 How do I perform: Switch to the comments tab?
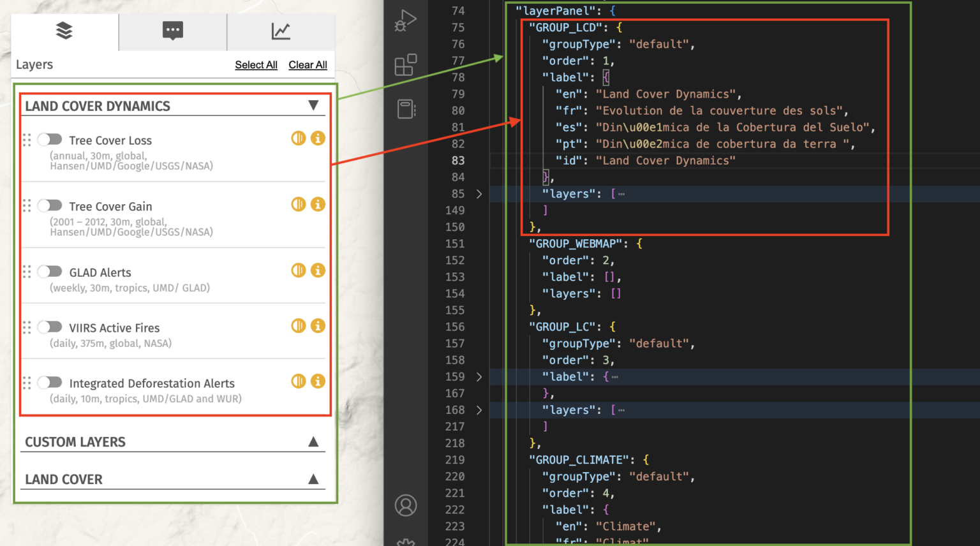(x=172, y=31)
